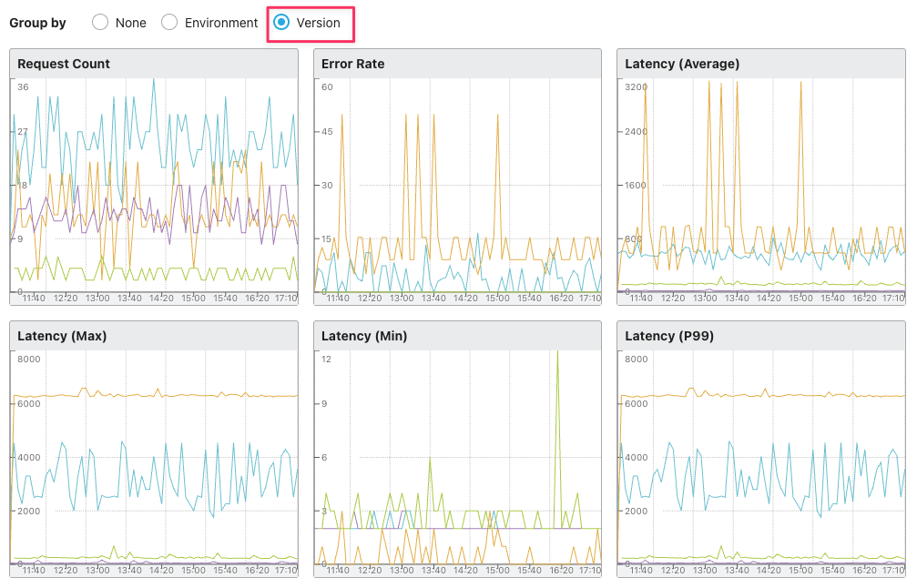Click the Error Rate panel header
917x588 pixels.
point(457,64)
